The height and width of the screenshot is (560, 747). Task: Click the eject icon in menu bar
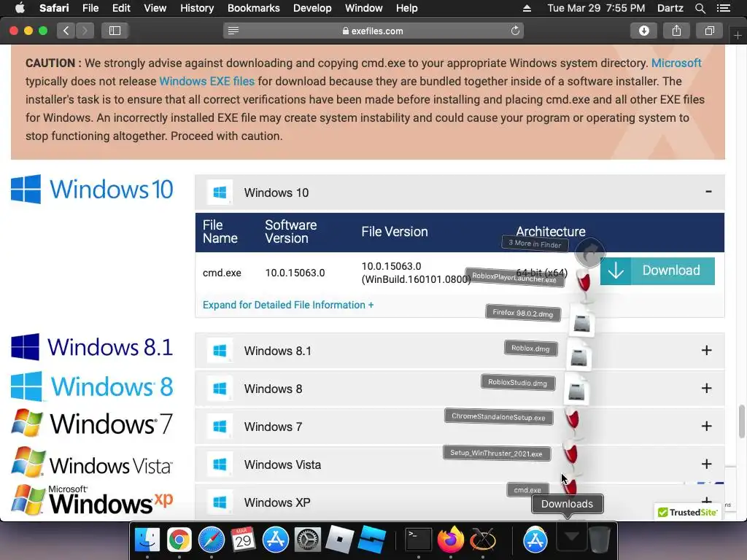tap(527, 8)
